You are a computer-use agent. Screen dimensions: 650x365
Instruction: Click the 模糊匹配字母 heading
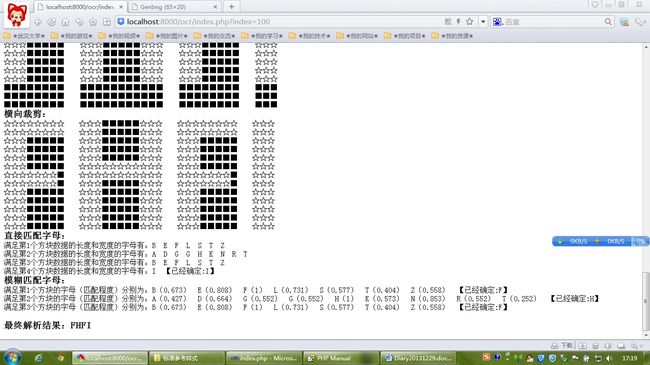tap(35, 280)
